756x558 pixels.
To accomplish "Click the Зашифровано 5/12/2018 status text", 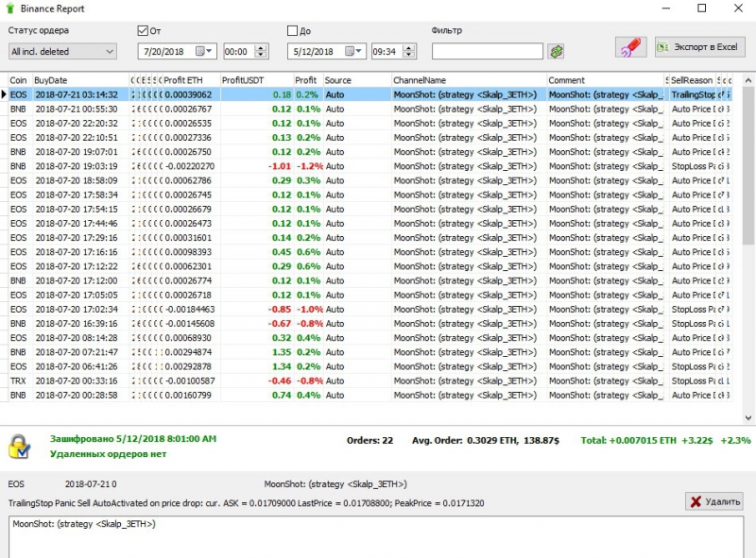I will pos(133,439).
